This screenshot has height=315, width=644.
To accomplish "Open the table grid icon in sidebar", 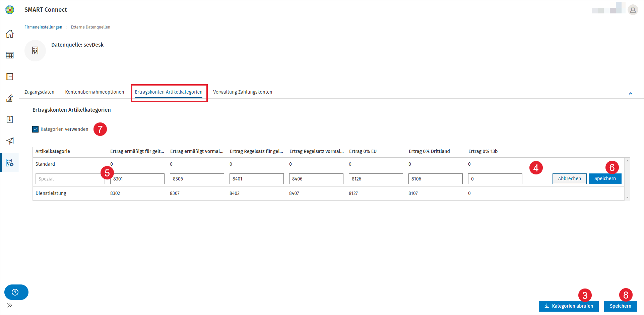I will click(x=10, y=55).
